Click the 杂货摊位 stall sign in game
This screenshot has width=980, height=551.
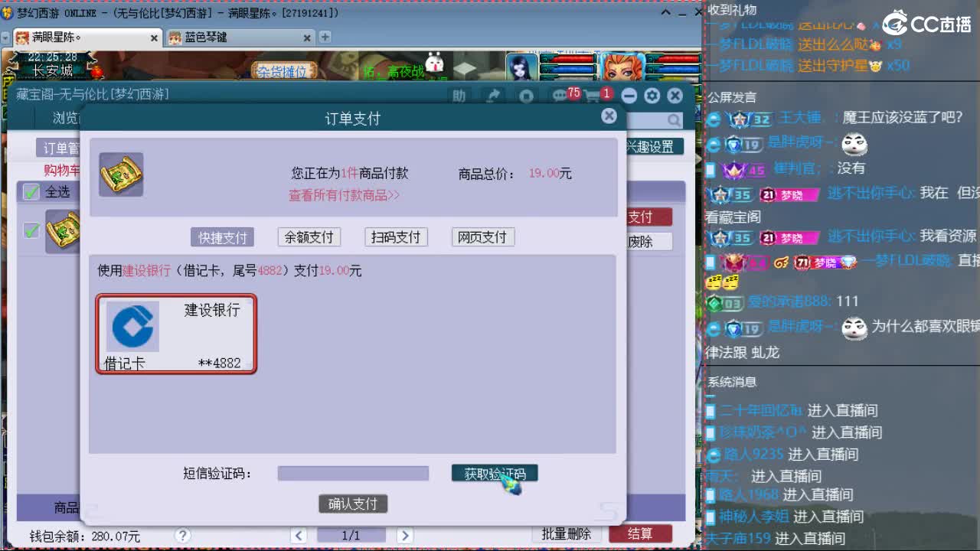click(x=284, y=70)
